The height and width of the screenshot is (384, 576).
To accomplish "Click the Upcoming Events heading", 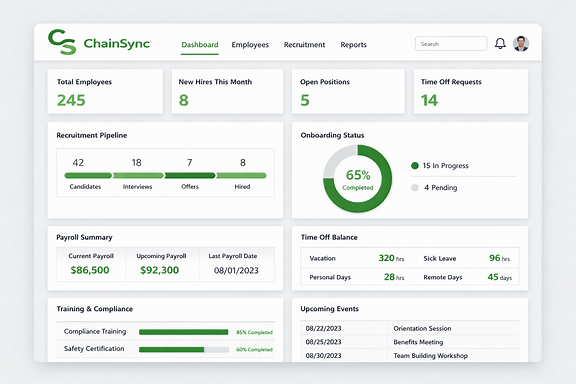I will coord(329,309).
